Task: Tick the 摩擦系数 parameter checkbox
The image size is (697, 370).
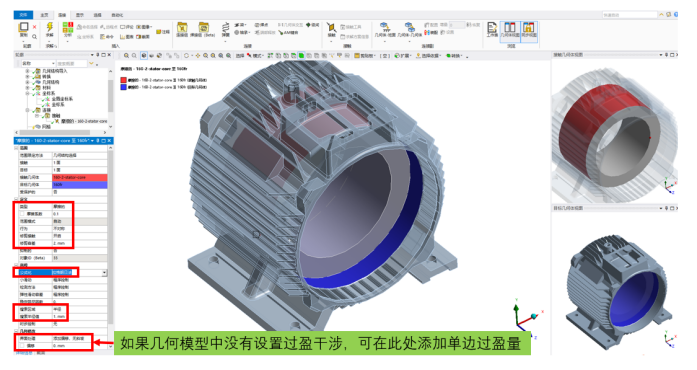Action: (x=22, y=214)
